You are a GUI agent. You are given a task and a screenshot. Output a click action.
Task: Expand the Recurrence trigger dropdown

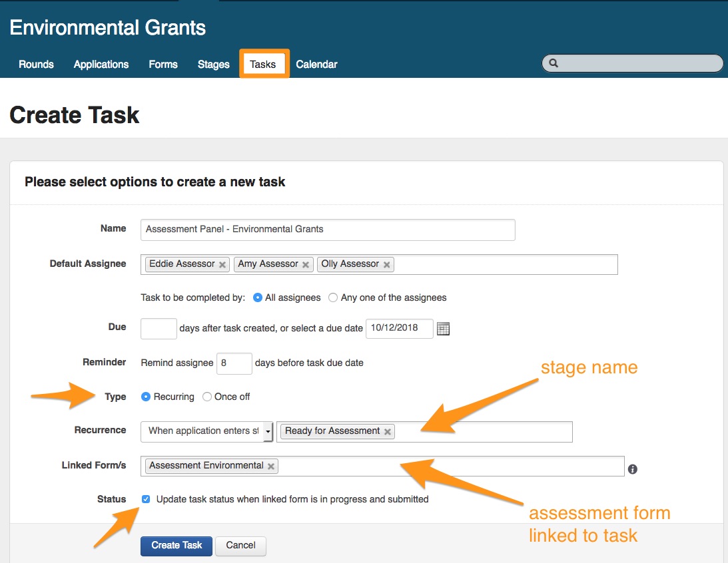pyautogui.click(x=268, y=431)
